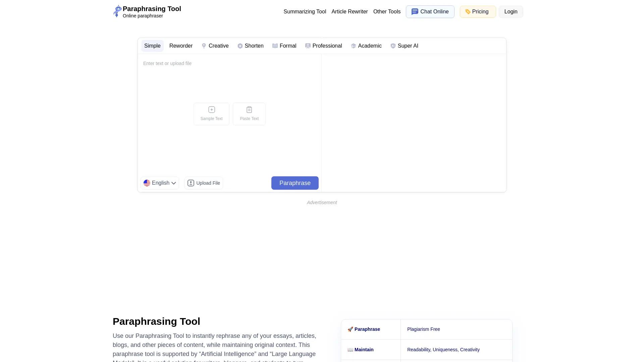This screenshot has width=644, height=362.
Task: Expand the language chevron next to English
Action: pos(174,183)
